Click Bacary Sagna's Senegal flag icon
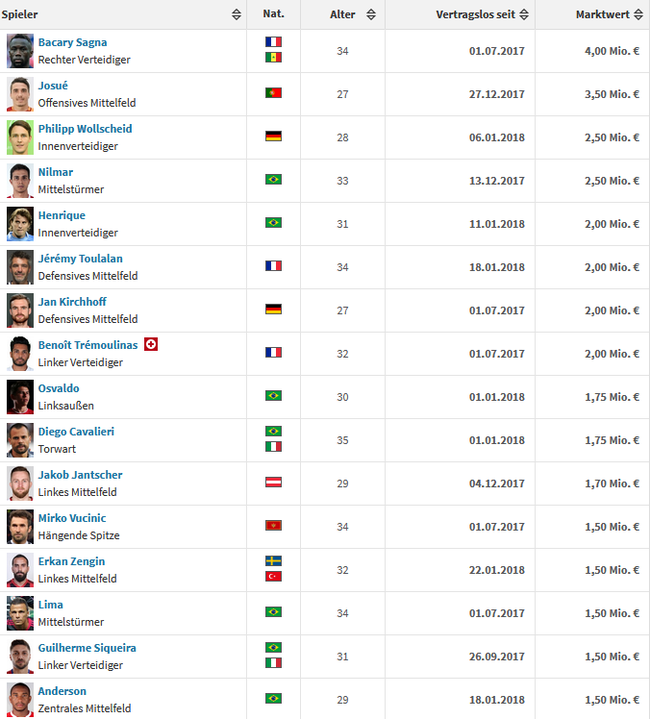650x719 pixels. (x=273, y=57)
